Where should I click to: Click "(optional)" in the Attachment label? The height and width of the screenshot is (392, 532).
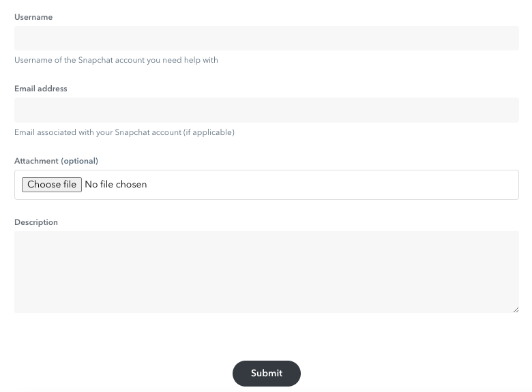click(x=80, y=161)
